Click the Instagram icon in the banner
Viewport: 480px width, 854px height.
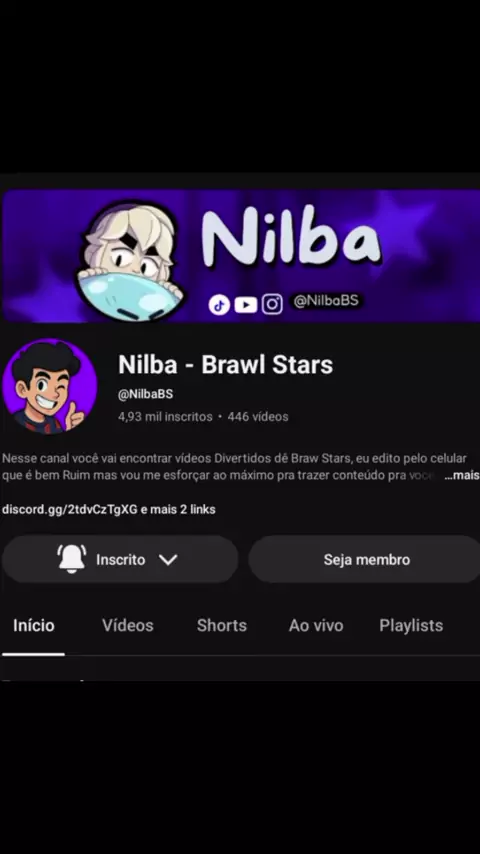tap(272, 304)
